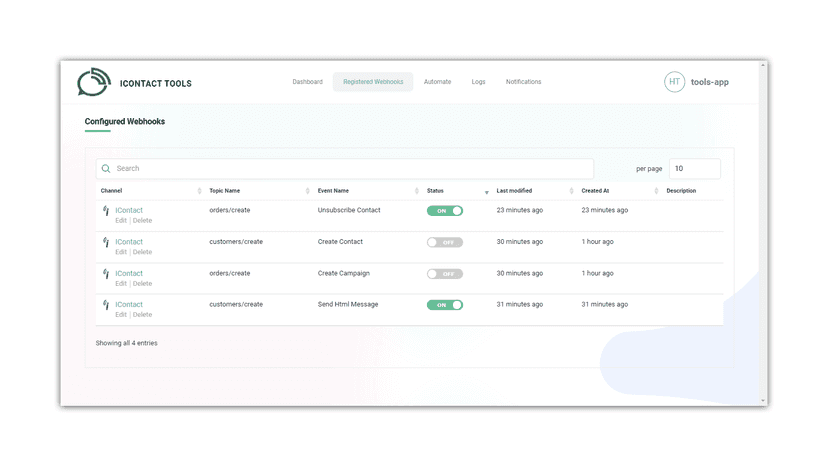The width and height of the screenshot is (828, 466).
Task: Click 'Configured Webhooks' heading
Action: (125, 122)
